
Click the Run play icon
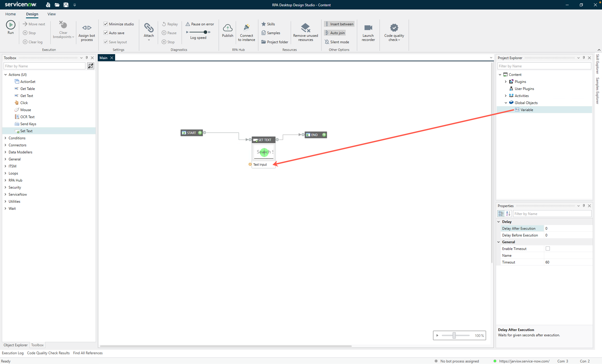(10, 25)
